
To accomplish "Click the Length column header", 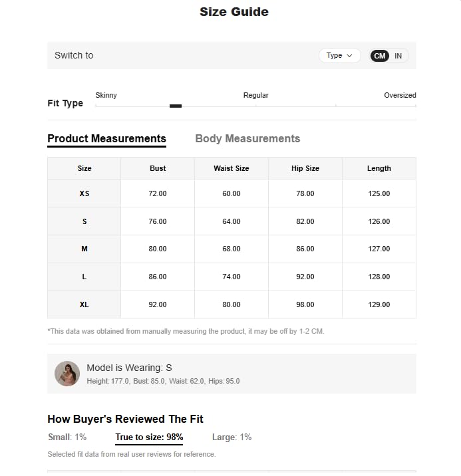I will coord(379,168).
